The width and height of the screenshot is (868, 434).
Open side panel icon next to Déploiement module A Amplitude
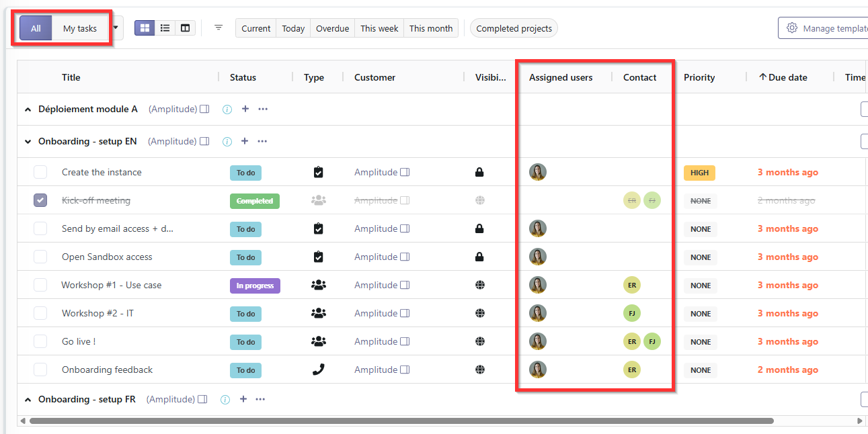tap(204, 109)
